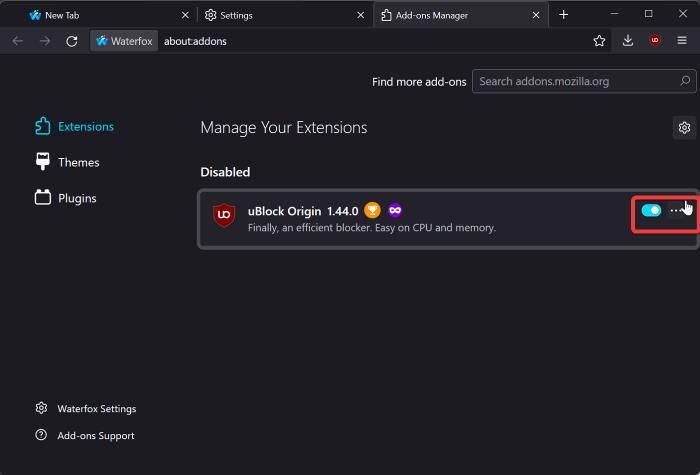
Task: Close the Add-ons Manager tab
Action: coord(536,15)
